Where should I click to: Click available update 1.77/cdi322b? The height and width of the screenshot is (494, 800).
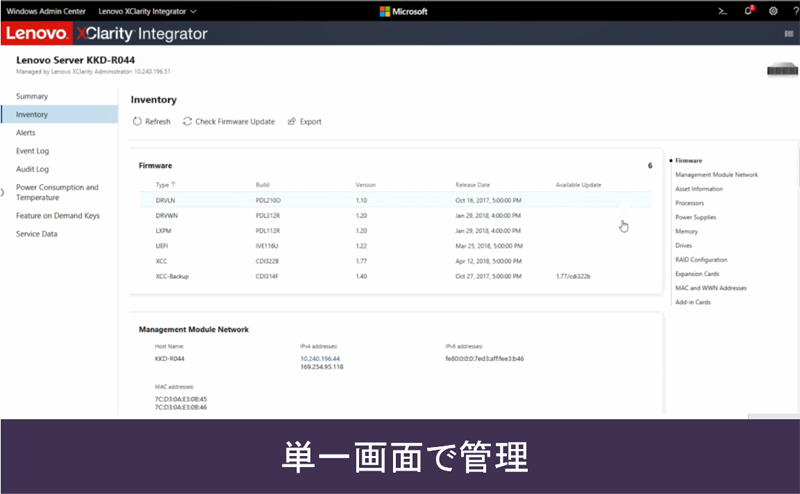coord(573,277)
